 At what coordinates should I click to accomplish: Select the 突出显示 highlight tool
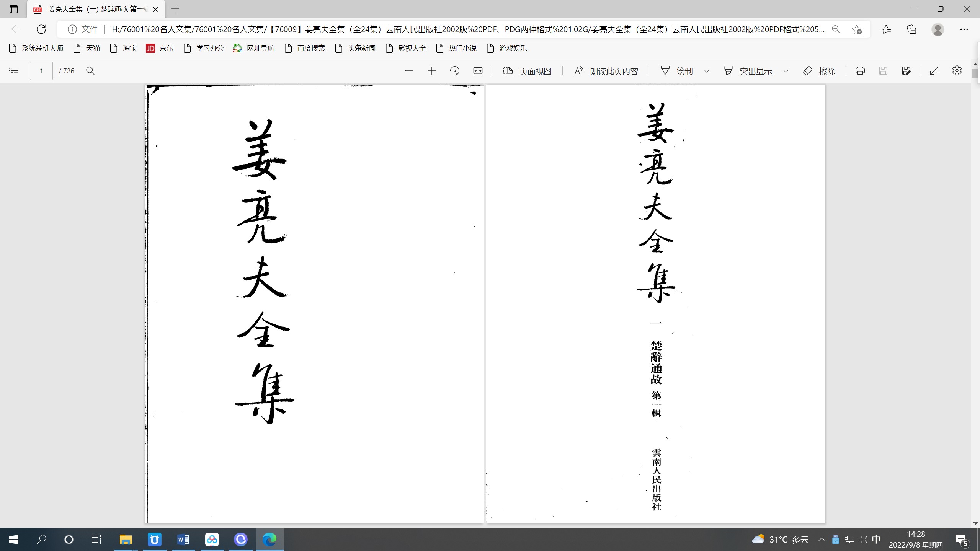coord(748,71)
